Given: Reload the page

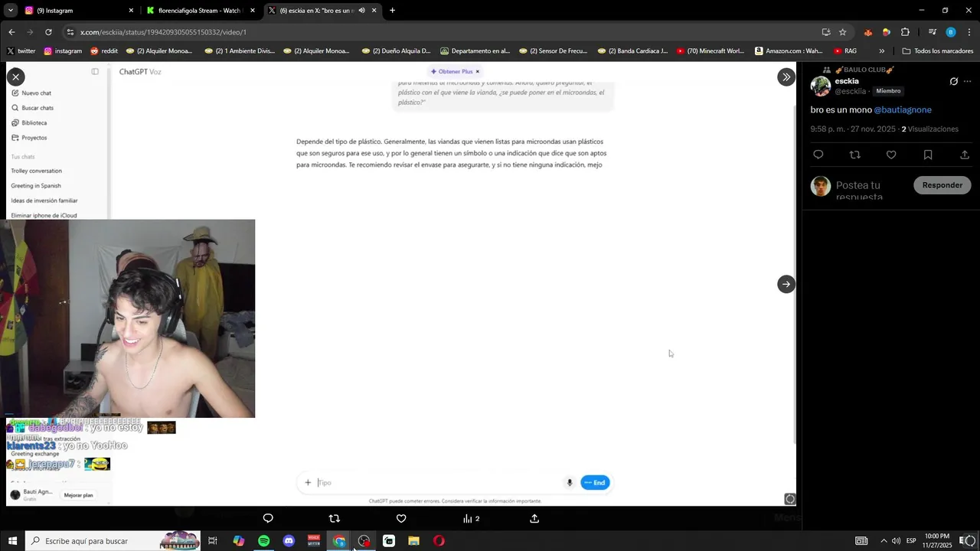Looking at the screenshot, I should (48, 32).
